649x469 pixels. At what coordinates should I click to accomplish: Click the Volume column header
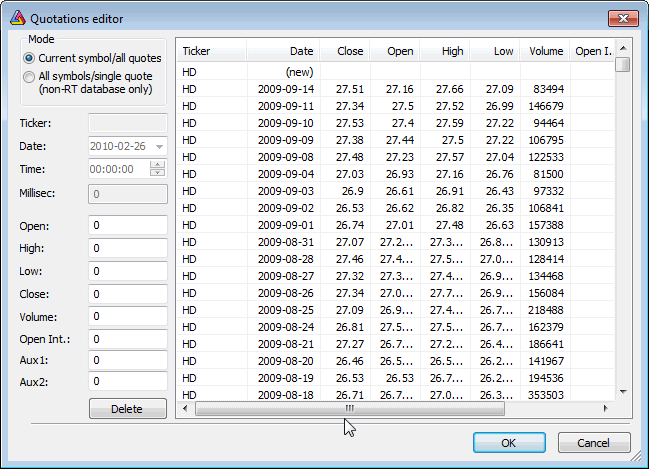pos(546,51)
